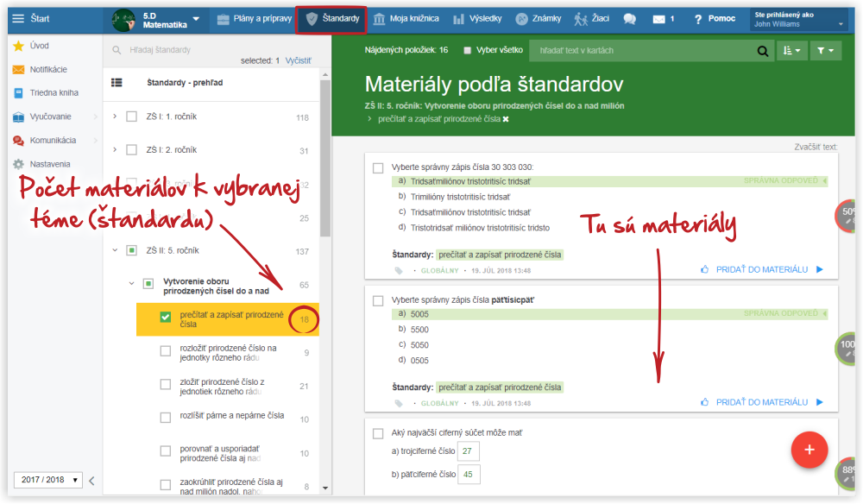This screenshot has height=504, width=863.
Task: Check 'zložiť prirodzené číslo' standard
Action: [x=165, y=384]
